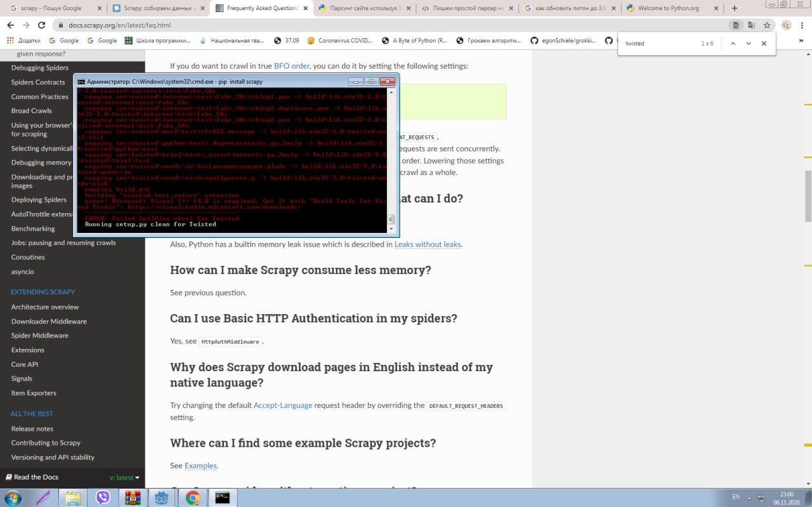Open Deploying Spiders sidebar entry

(39, 200)
